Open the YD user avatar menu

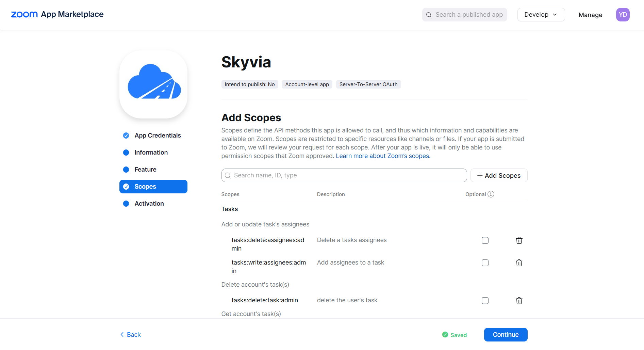tap(623, 15)
